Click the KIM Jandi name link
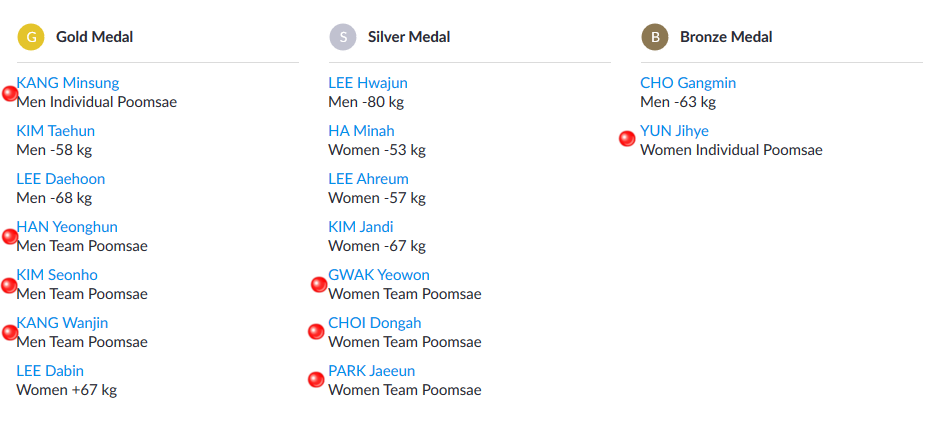The height and width of the screenshot is (421, 938). tap(361, 227)
